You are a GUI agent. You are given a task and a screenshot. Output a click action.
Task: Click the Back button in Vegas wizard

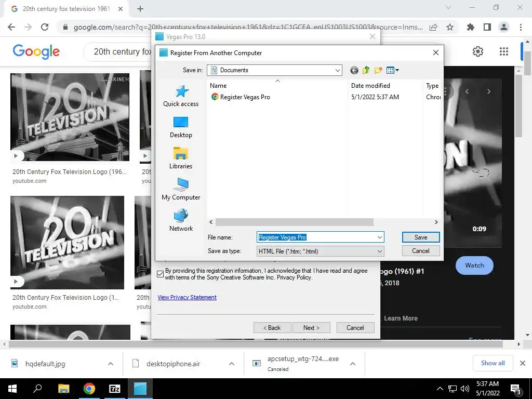[x=272, y=328]
